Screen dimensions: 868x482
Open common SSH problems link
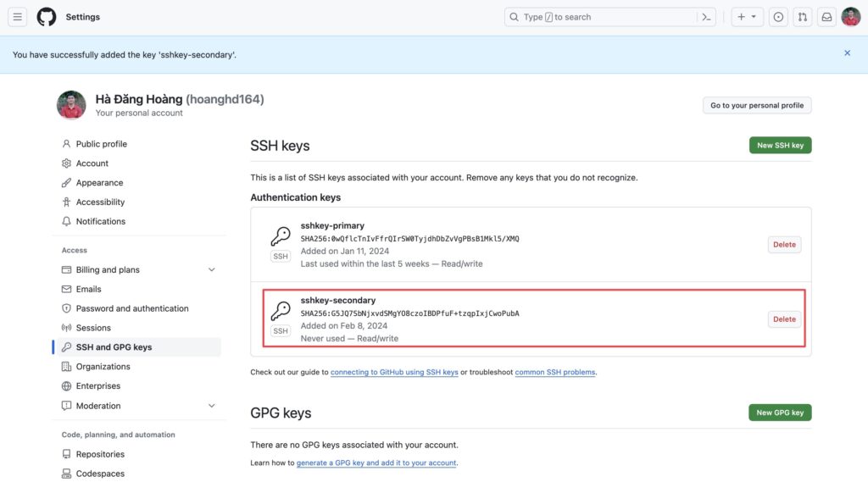(x=555, y=372)
